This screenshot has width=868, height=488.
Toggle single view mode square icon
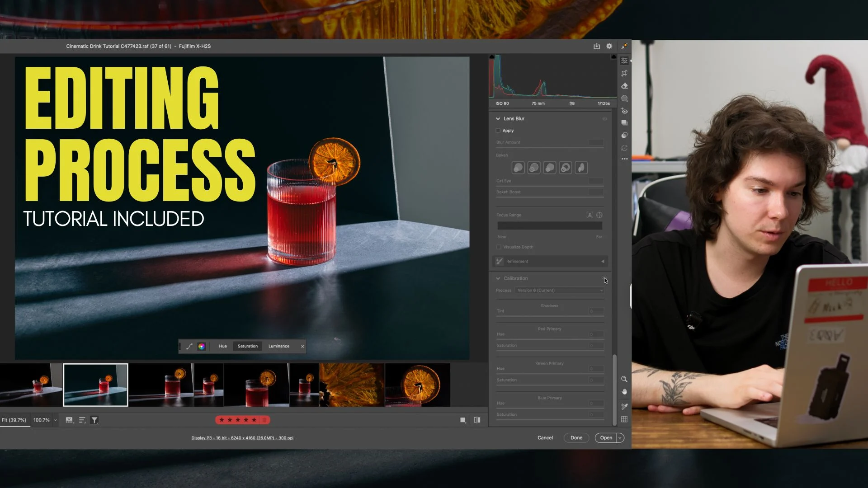click(463, 420)
